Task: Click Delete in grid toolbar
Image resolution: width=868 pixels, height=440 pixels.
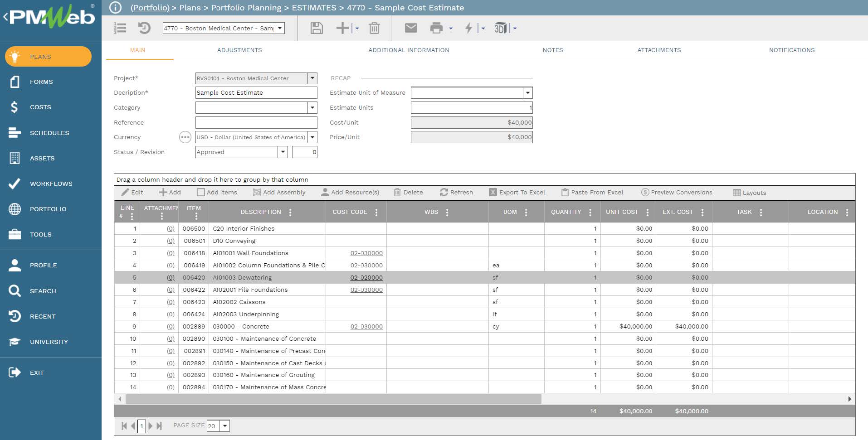Action: (x=408, y=192)
